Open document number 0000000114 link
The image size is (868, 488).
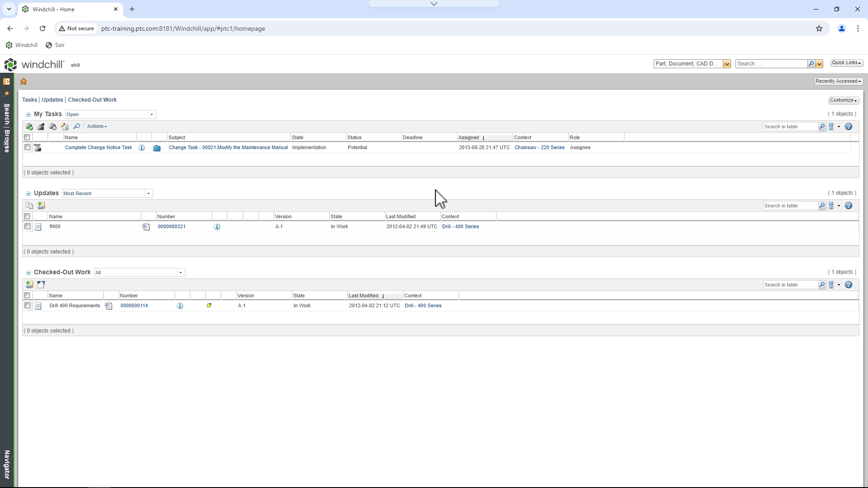click(x=134, y=306)
